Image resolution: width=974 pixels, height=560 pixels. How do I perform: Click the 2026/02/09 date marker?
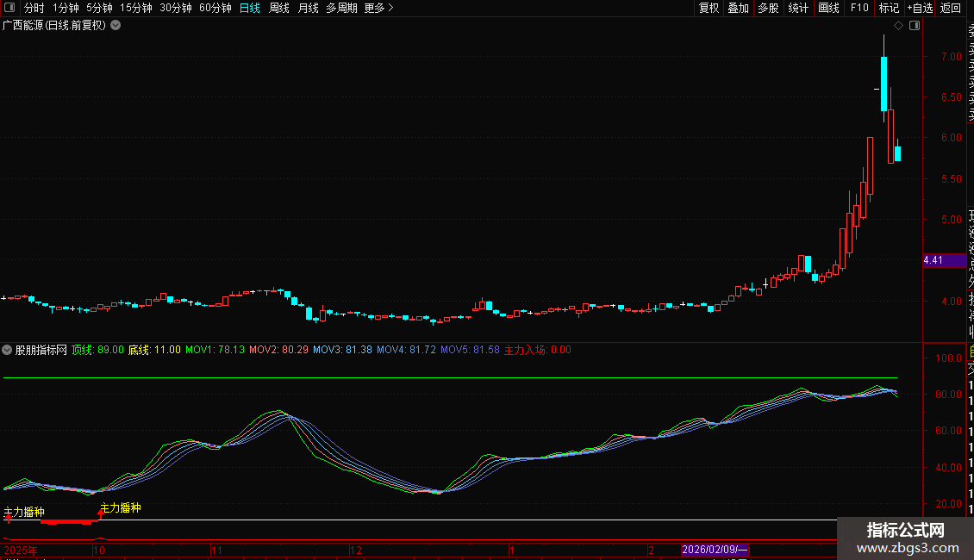tap(715, 550)
